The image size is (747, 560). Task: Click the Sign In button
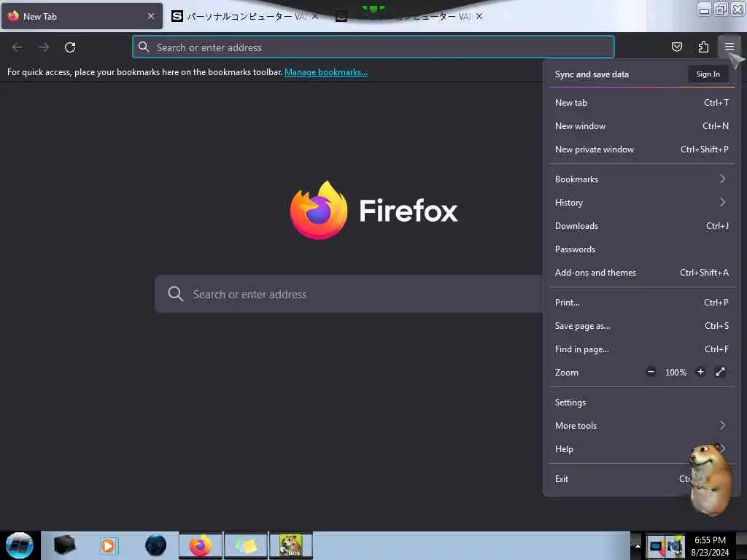(708, 74)
